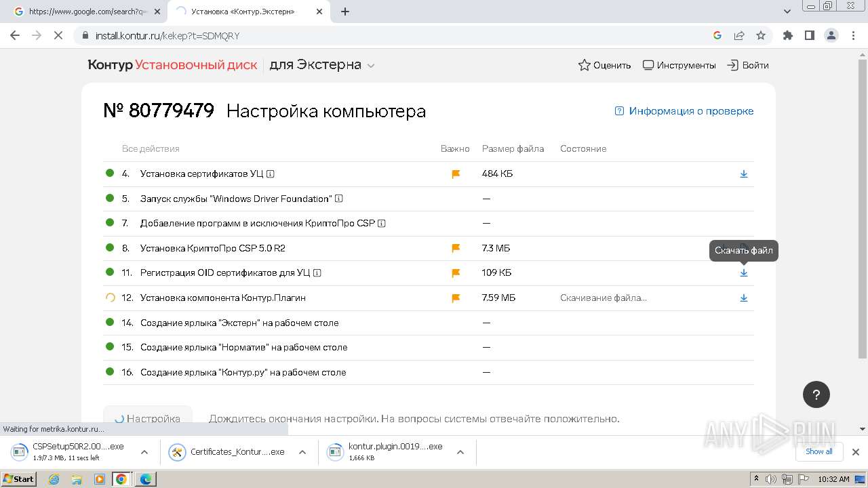868x488 pixels.
Task: Click the 'Все действия' column header
Action: pyautogui.click(x=151, y=148)
